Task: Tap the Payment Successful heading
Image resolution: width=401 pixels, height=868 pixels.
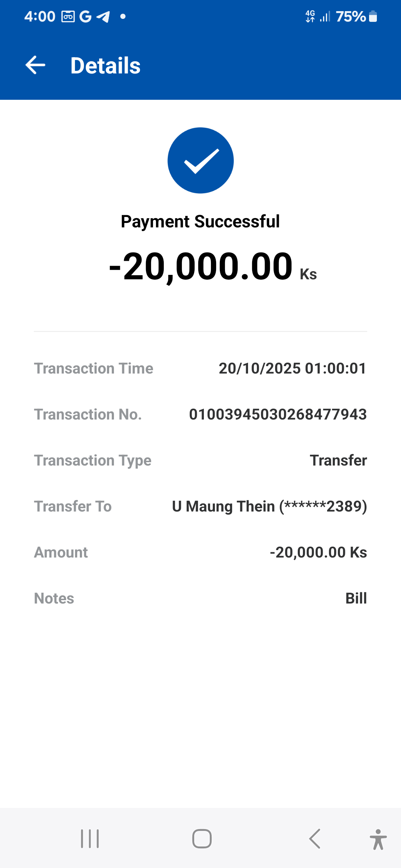Action: [x=200, y=221]
